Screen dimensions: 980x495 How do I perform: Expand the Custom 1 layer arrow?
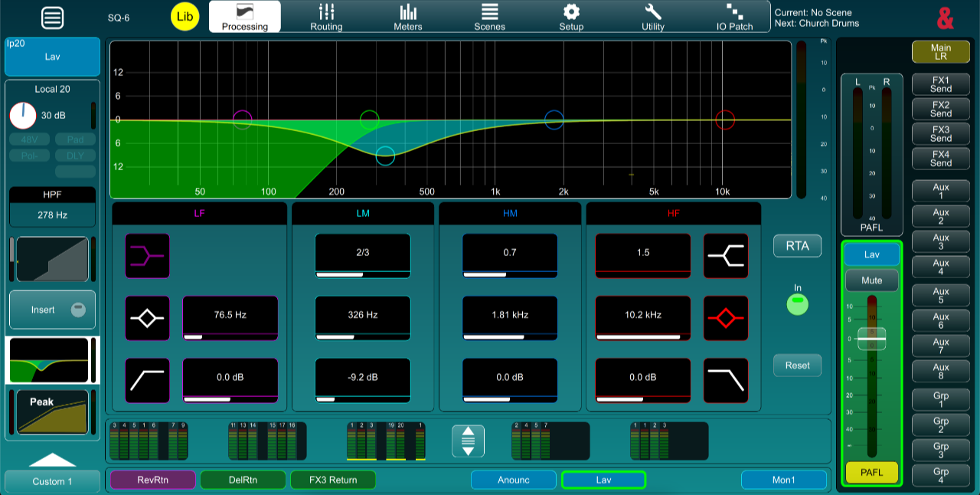(51, 461)
